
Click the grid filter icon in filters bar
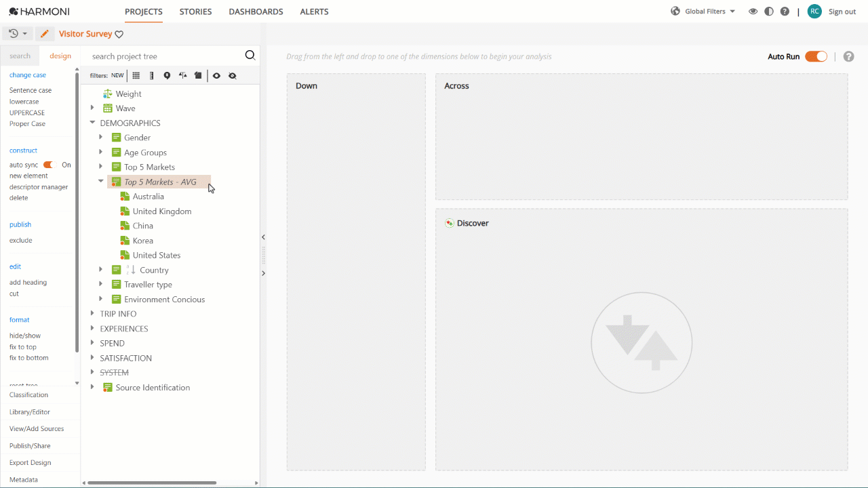[136, 76]
